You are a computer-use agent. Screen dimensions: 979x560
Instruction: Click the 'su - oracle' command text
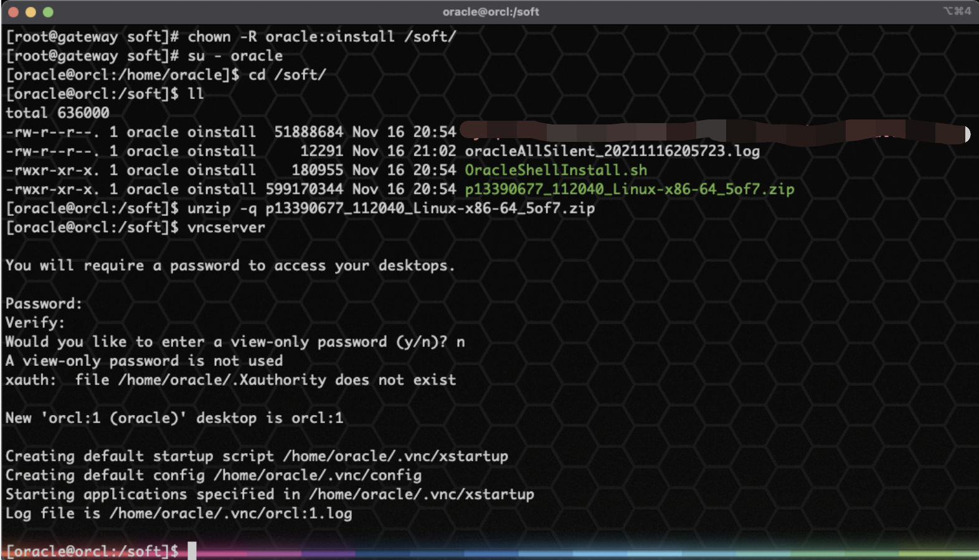pyautogui.click(x=235, y=56)
